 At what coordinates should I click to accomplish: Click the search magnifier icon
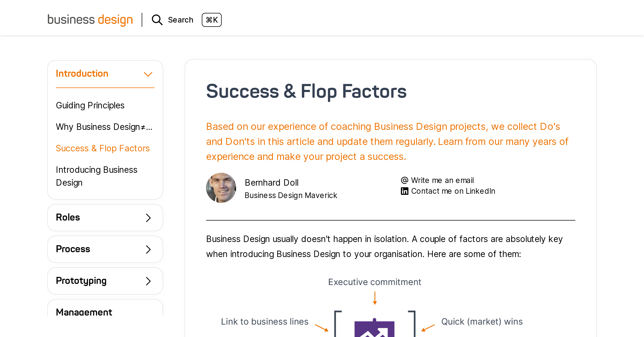(x=157, y=20)
